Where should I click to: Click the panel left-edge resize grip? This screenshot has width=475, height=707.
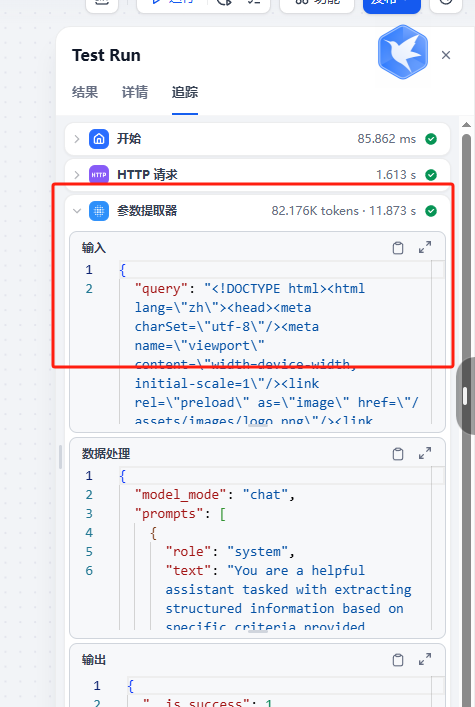pos(60,457)
